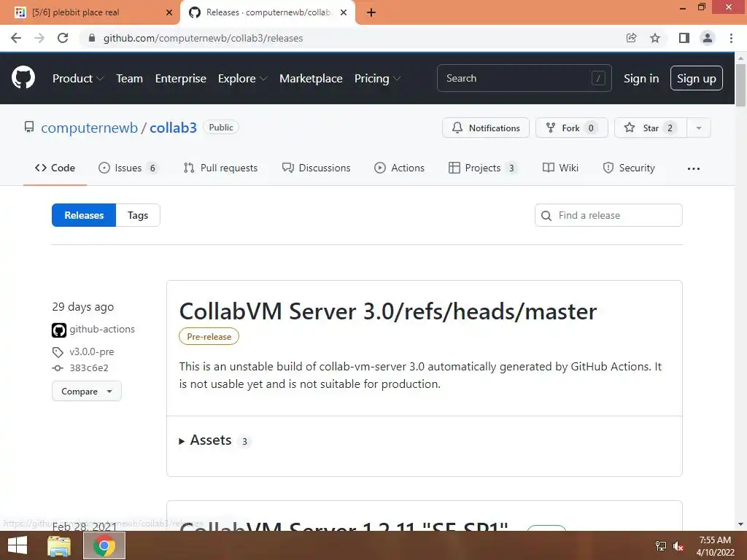Reload the page with refresh icon
Image resolution: width=747 pixels, height=560 pixels.
(x=63, y=38)
